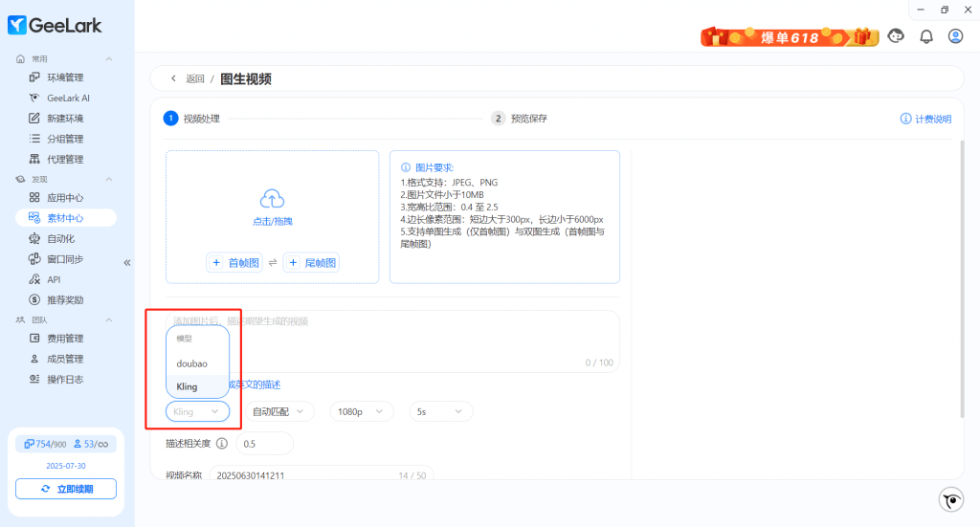
Task: Open the 5s duration dropdown
Action: click(x=440, y=411)
